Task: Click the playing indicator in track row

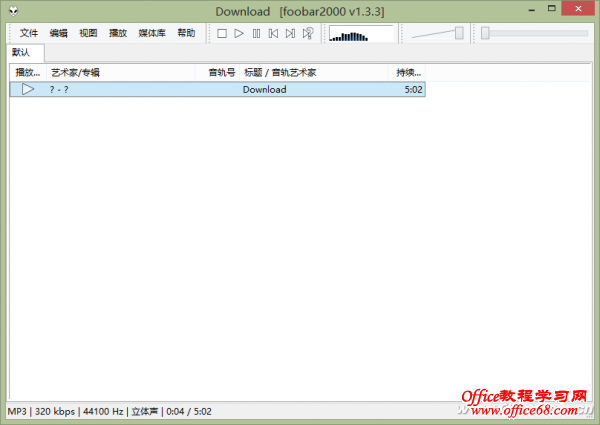Action: coord(28,89)
